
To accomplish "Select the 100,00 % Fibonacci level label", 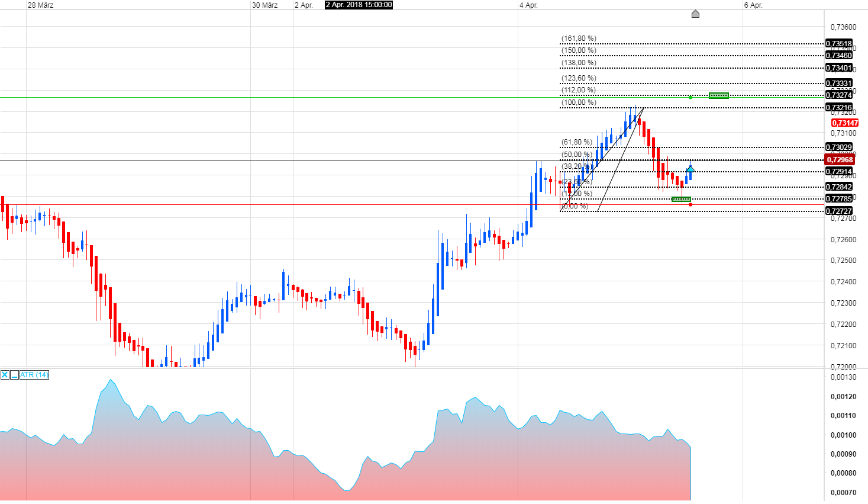I will (x=579, y=102).
